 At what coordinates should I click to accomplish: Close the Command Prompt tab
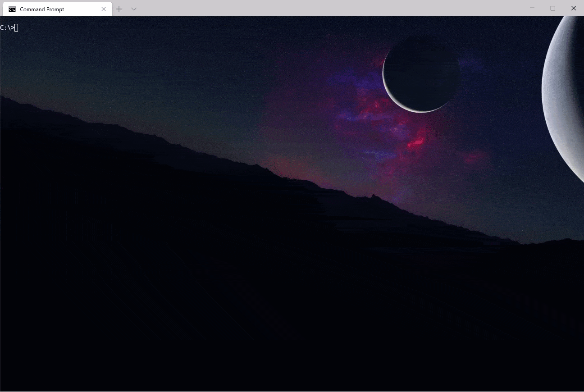click(104, 9)
